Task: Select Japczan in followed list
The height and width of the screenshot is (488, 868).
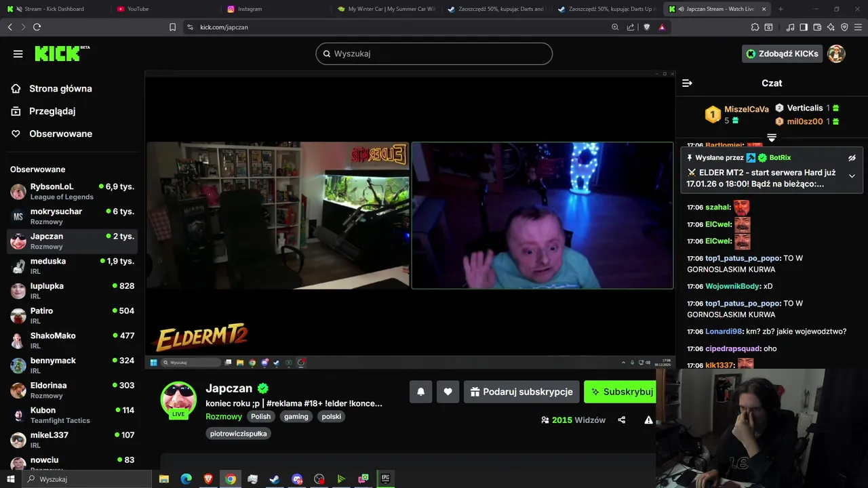Action: tap(72, 241)
